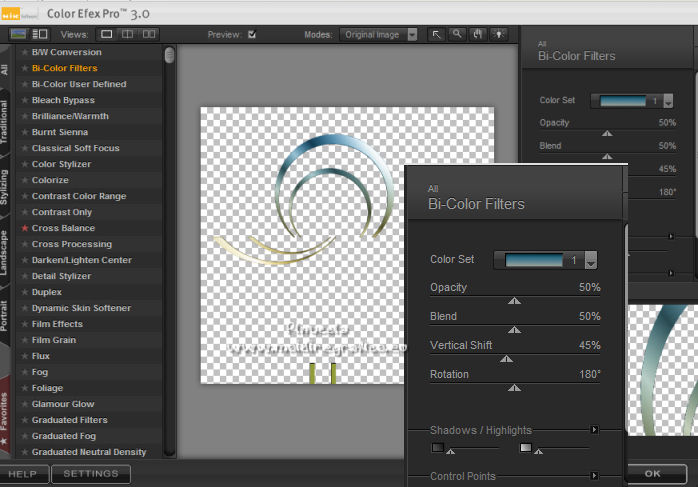Expand the Control Points section
This screenshot has height=487, width=698.
coord(594,476)
